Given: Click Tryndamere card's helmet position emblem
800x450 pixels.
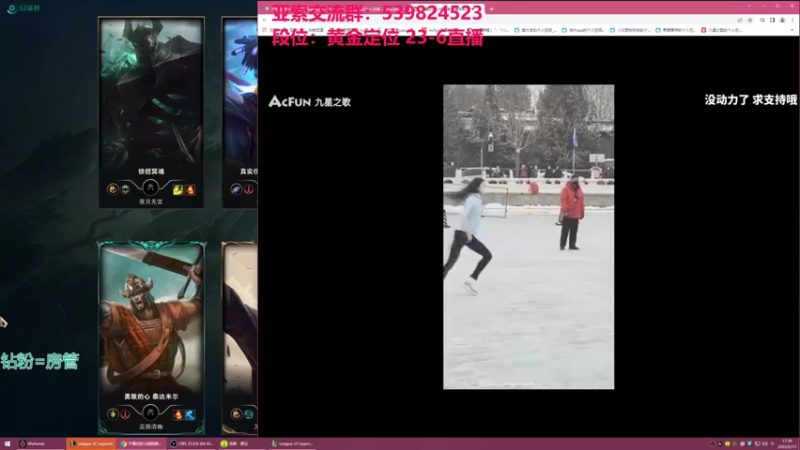Looking at the screenshot, I should point(150,412).
